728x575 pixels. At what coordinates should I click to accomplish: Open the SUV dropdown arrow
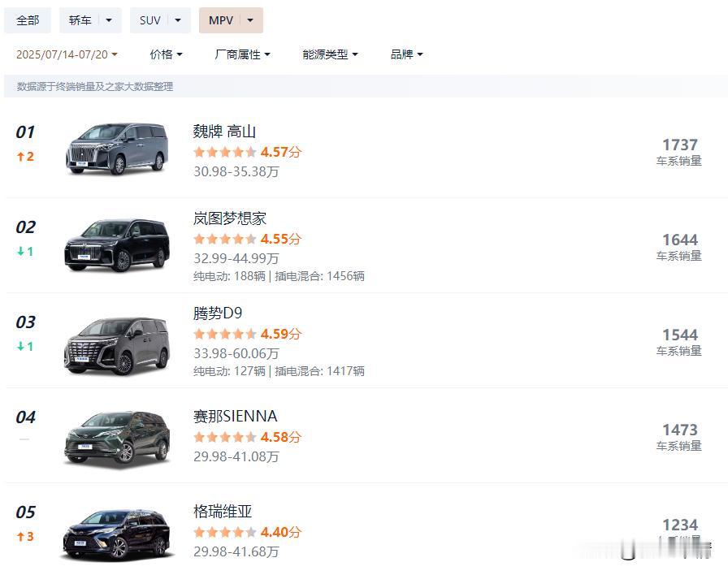pos(178,20)
